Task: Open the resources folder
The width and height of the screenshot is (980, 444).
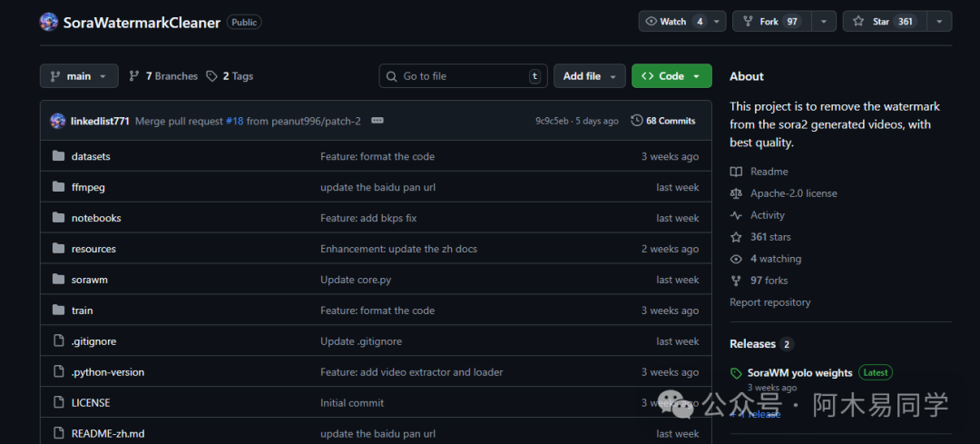Action: 93,248
